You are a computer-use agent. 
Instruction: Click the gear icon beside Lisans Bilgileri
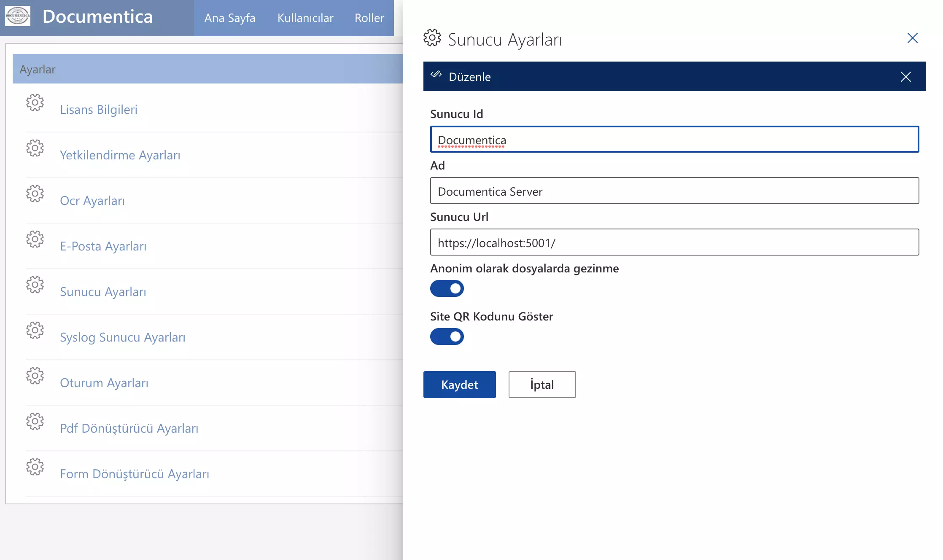pyautogui.click(x=35, y=102)
